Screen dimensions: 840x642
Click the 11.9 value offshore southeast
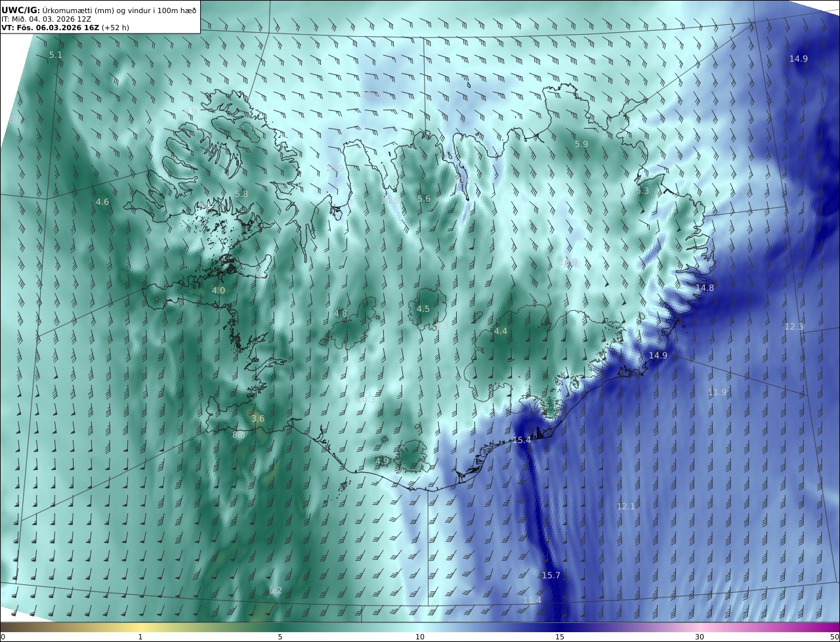click(x=717, y=393)
